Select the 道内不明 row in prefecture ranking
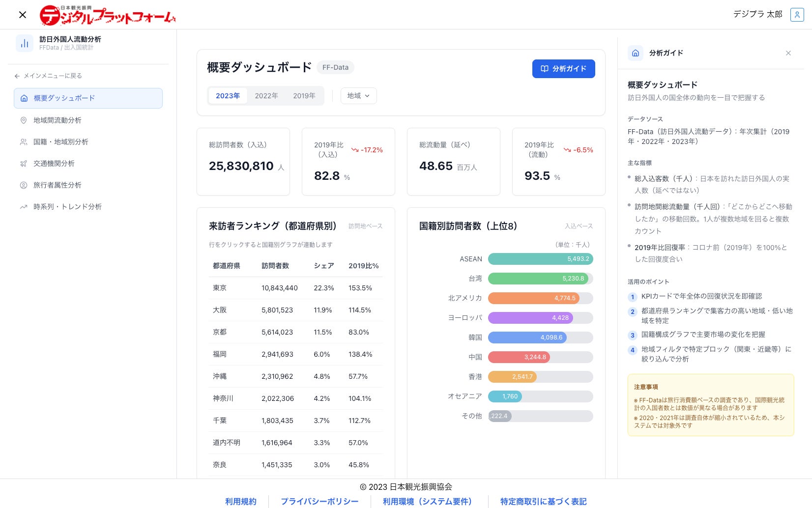This screenshot has width=812, height=508. (296, 443)
